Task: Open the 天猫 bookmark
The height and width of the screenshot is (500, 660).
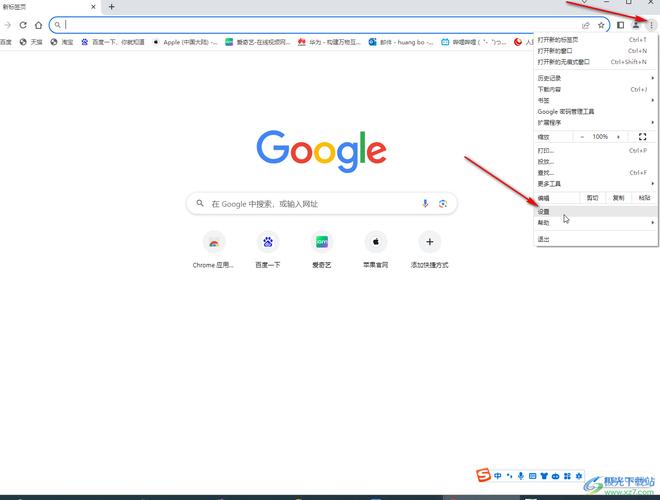Action: pyautogui.click(x=31, y=42)
